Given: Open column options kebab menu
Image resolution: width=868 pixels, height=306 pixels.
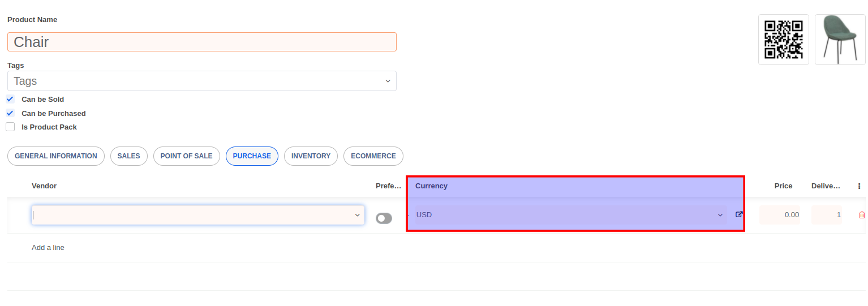Looking at the screenshot, I should pyautogui.click(x=860, y=186).
